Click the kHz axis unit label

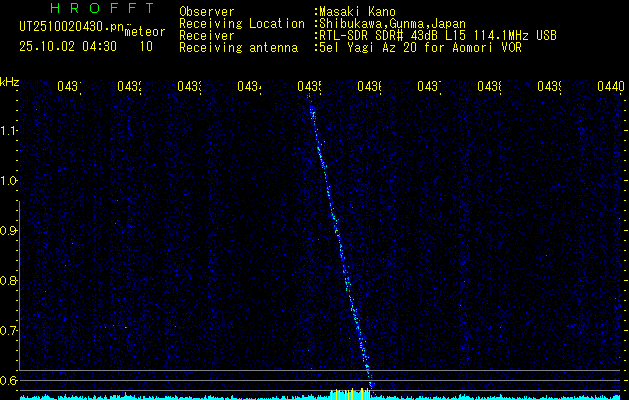tap(10, 82)
